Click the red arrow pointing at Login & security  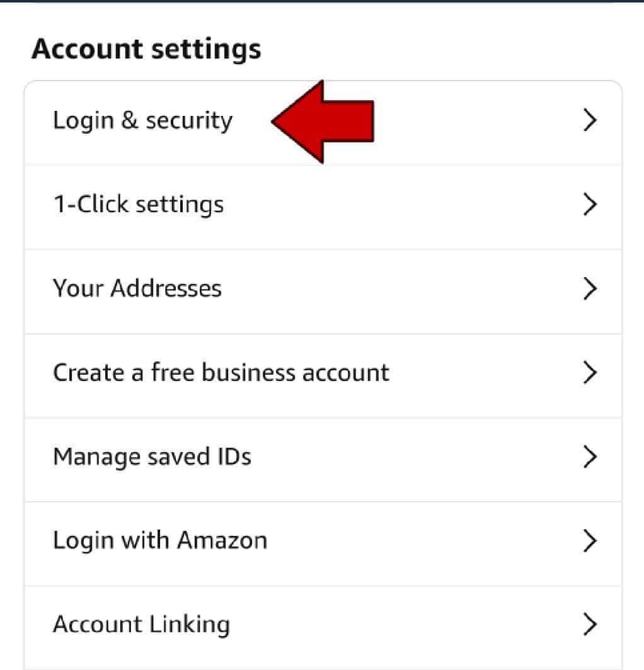pos(325,122)
